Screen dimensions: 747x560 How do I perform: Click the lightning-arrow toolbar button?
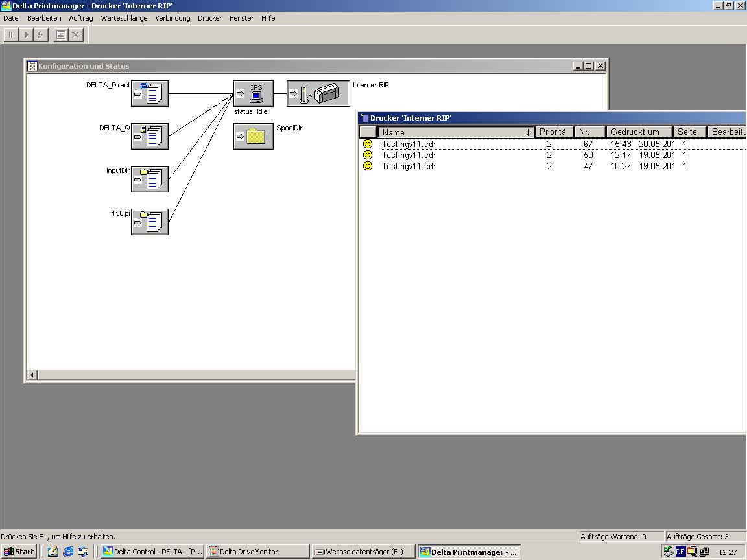[41, 35]
